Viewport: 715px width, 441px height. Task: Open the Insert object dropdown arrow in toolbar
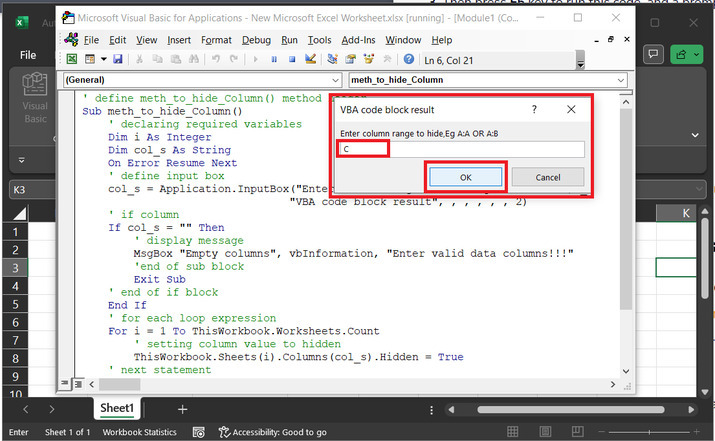(104, 59)
